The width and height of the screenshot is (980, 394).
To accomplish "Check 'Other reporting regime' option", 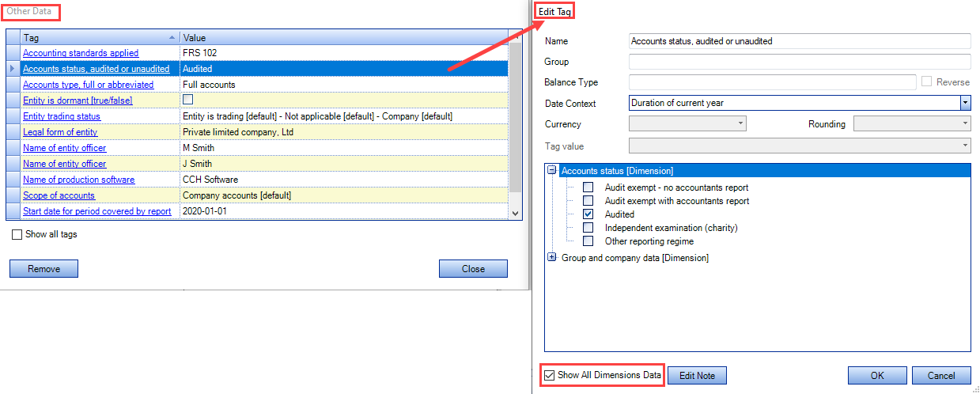I will (588, 241).
